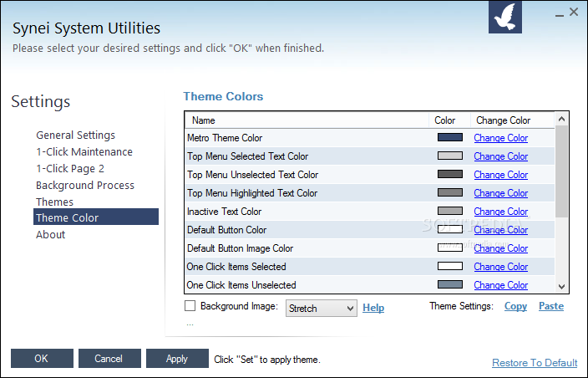
Task: Select the Top Menu Highlighted Text Color name
Action: pos(252,193)
